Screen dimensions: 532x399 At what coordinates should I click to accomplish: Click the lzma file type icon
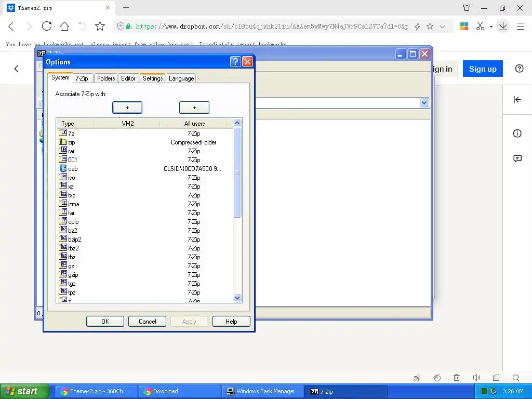63,204
